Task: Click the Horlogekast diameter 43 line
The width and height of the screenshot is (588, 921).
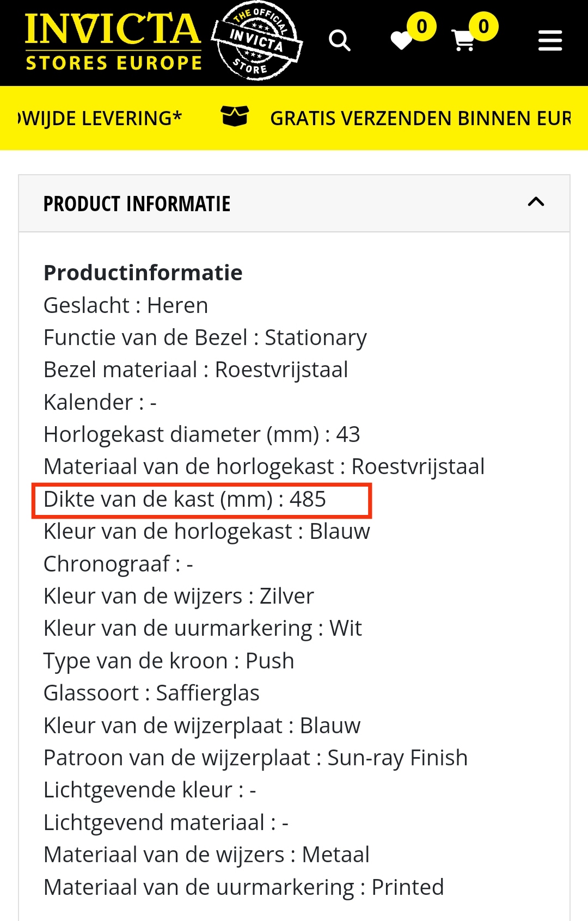Action: [x=202, y=434]
